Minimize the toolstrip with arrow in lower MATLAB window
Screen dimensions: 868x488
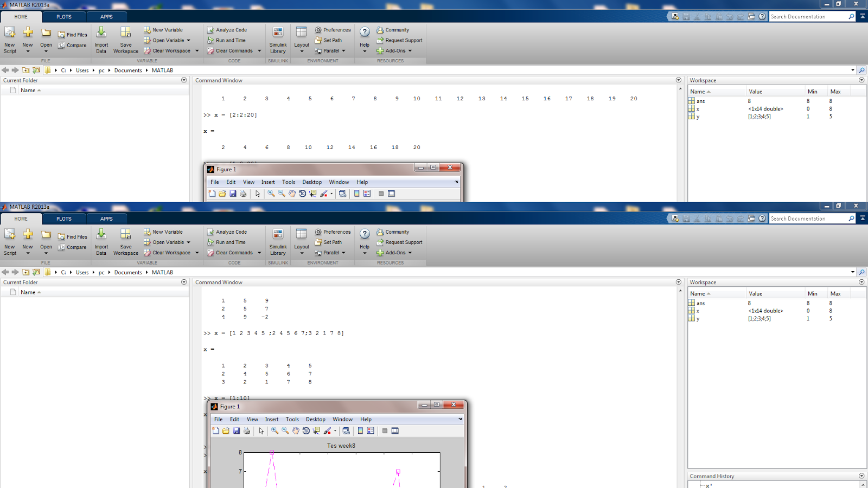863,219
